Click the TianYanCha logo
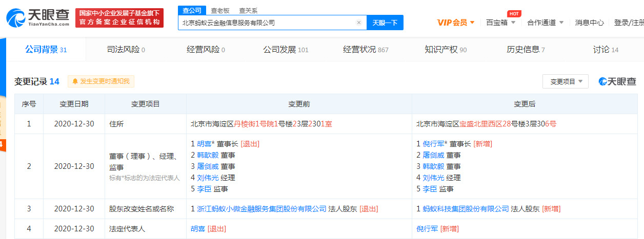This screenshot has width=644, height=239. [x=38, y=17]
